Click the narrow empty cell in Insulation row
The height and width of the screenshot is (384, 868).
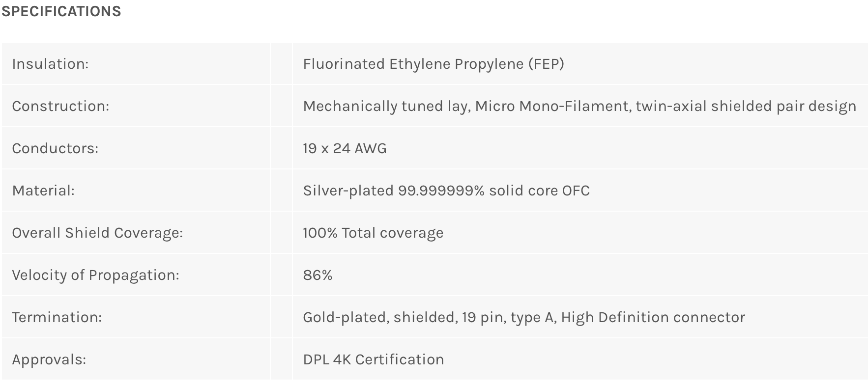[x=281, y=64]
